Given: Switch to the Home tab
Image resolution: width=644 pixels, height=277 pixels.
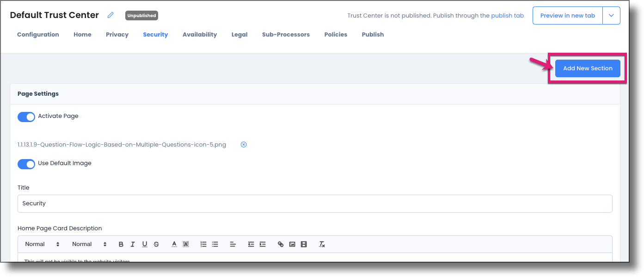Looking at the screenshot, I should tap(82, 35).
